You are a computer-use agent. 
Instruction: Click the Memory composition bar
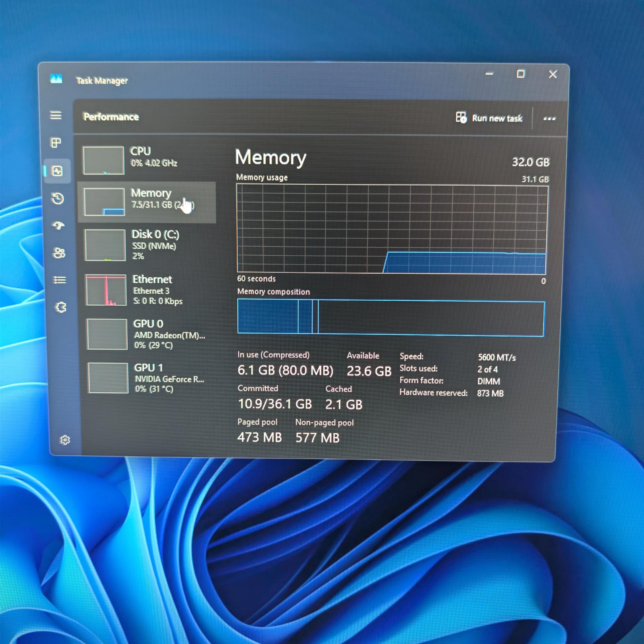(391, 318)
